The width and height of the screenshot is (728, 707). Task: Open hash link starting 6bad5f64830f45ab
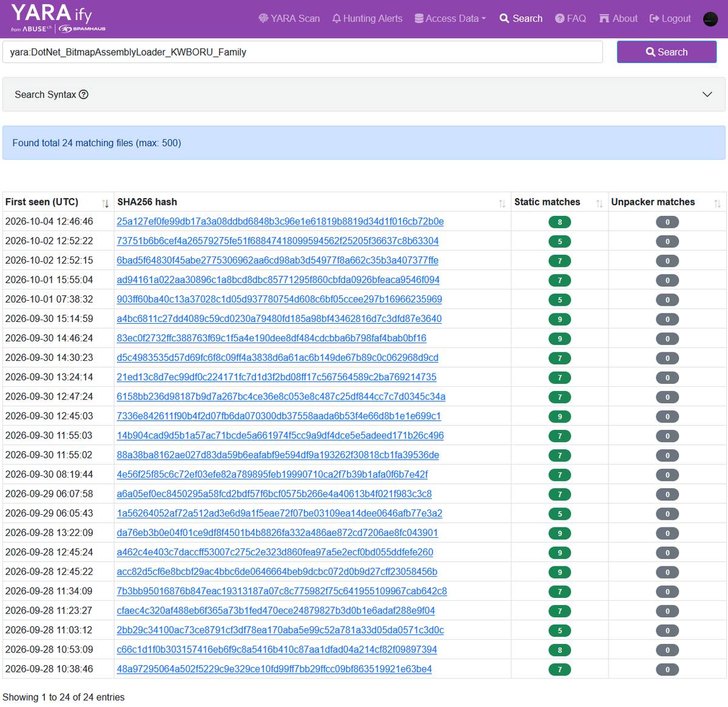pos(278,260)
